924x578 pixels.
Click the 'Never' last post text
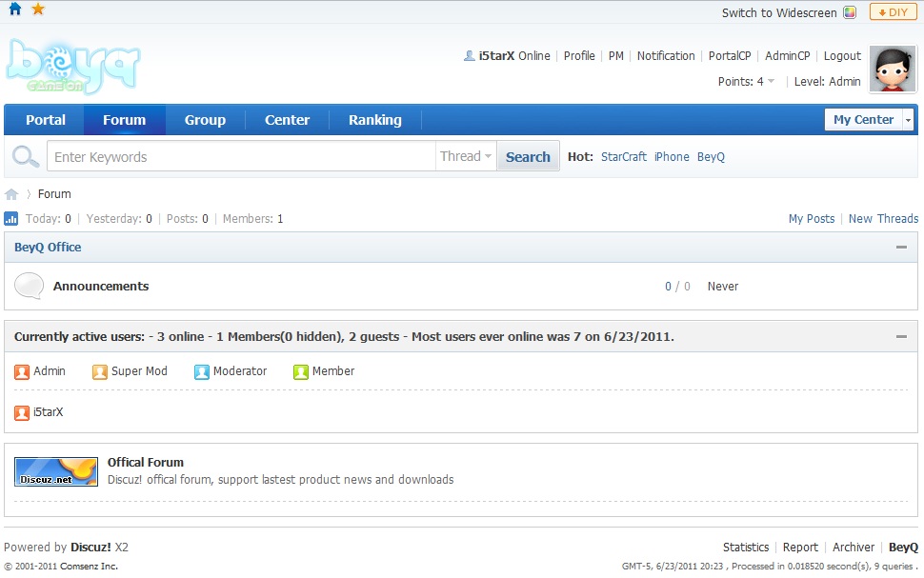click(x=723, y=287)
